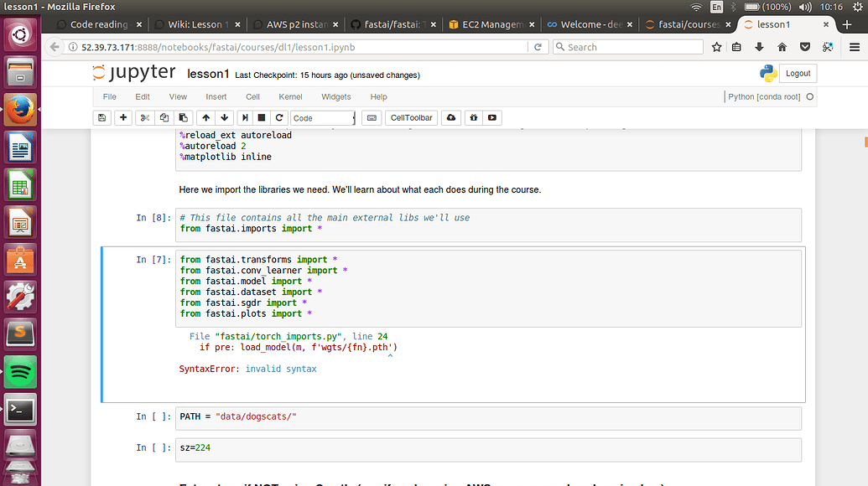Paste cells using the clipboard icon
The width and height of the screenshot is (868, 486).
[x=184, y=118]
